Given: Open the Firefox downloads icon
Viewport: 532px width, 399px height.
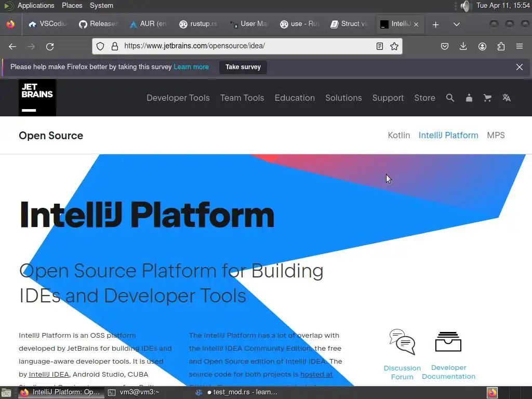Looking at the screenshot, I should pos(463,46).
